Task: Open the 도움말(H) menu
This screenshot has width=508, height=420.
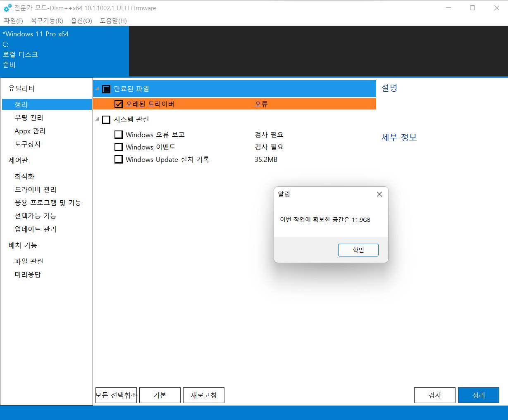Action: [113, 21]
